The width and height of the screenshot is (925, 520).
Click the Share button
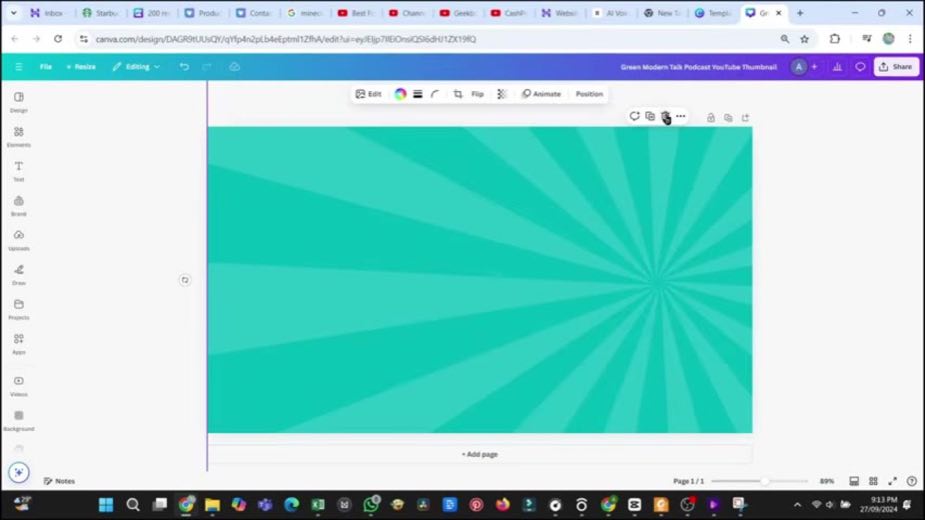896,67
